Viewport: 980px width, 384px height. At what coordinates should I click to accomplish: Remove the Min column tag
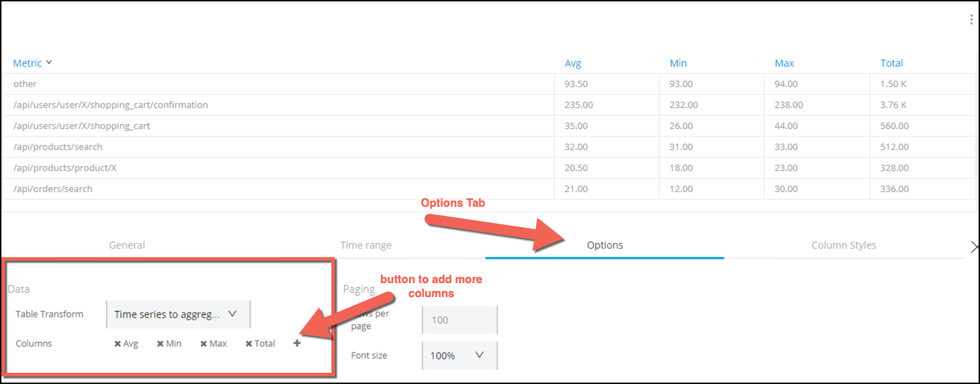(x=160, y=344)
